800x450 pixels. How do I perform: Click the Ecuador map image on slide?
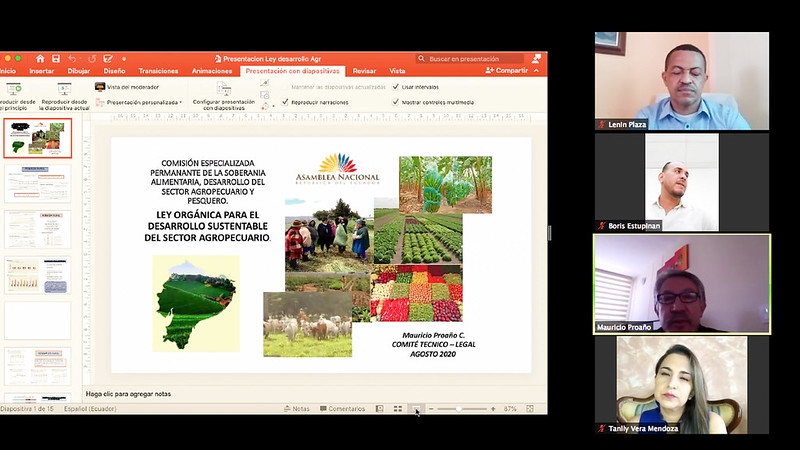(196, 304)
